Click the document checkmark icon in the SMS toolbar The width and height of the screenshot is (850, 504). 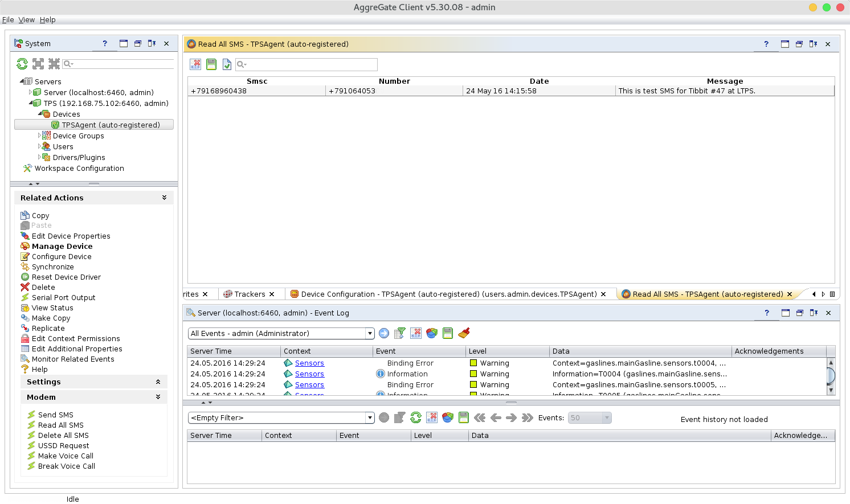click(x=227, y=64)
